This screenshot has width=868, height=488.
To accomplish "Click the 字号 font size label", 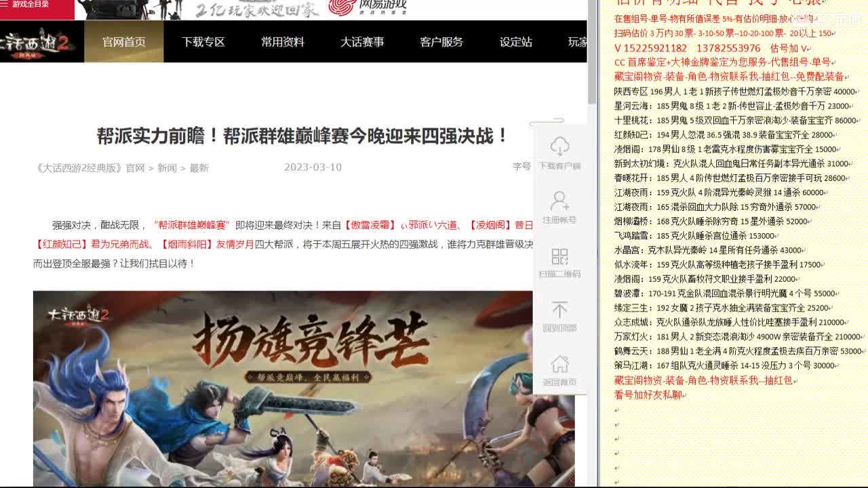I will pyautogui.click(x=521, y=166).
